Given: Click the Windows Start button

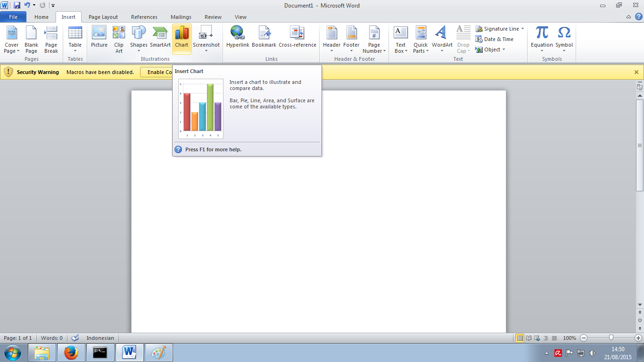Looking at the screenshot, I should click(12, 353).
